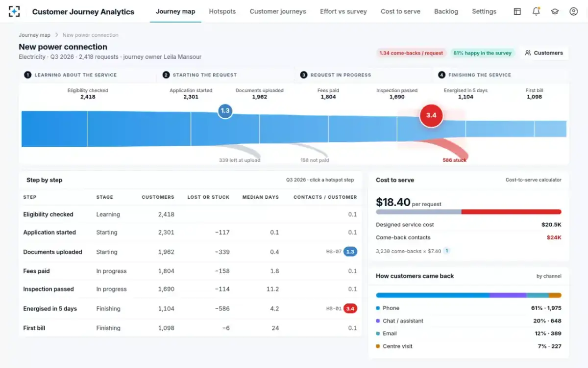Viewport: 588px width, 368px height.
Task: Click the Median days column header
Action: [261, 197]
